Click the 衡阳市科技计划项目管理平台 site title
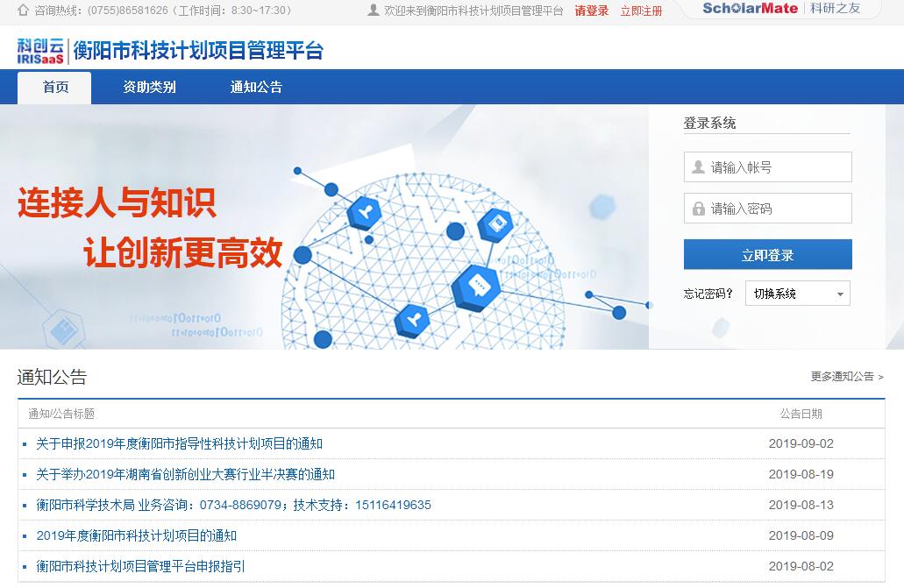 (x=198, y=51)
